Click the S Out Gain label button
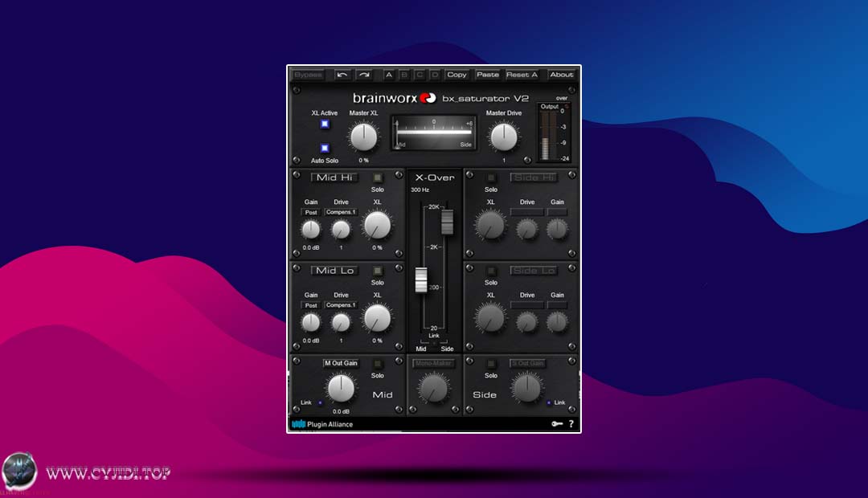868x498 pixels. tap(528, 364)
